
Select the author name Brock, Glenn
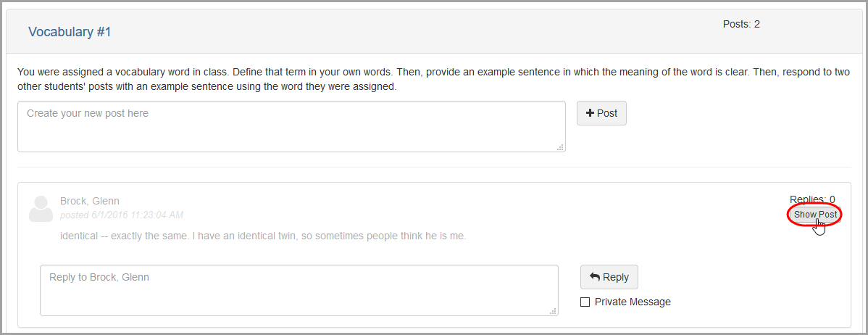pos(90,201)
